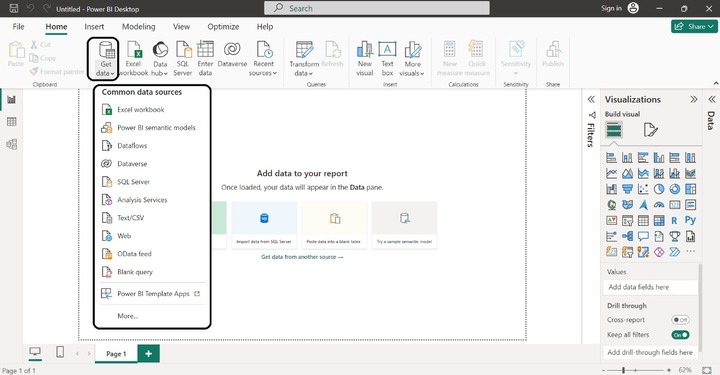Switch to the Modeling ribbon tab
The height and width of the screenshot is (375, 720).
point(139,27)
